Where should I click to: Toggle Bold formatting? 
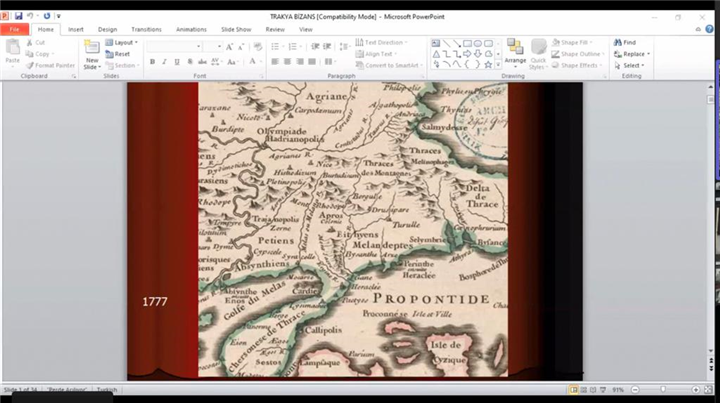(152, 62)
